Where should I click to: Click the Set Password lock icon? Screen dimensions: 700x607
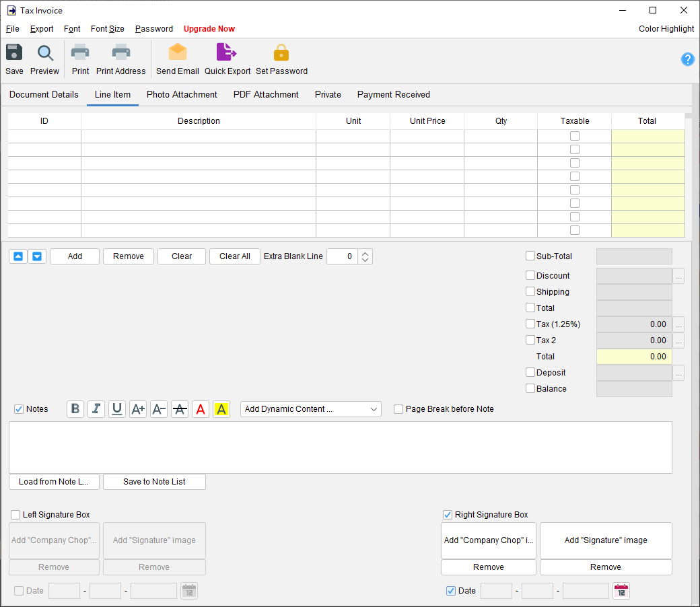point(281,52)
